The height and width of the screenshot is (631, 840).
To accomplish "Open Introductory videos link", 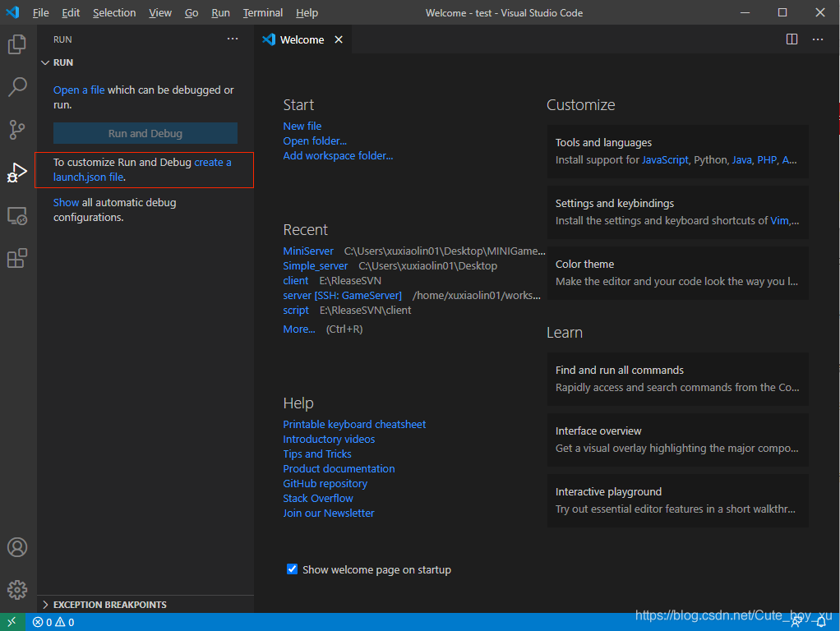I will [329, 440].
